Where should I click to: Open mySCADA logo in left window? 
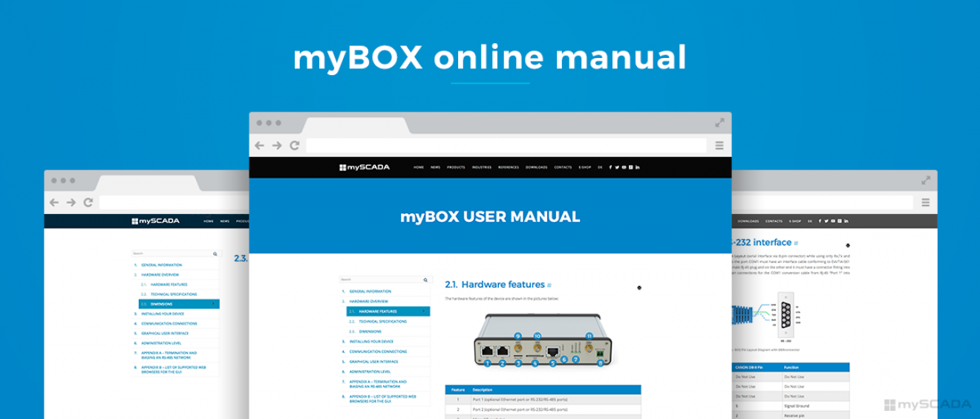[156, 221]
